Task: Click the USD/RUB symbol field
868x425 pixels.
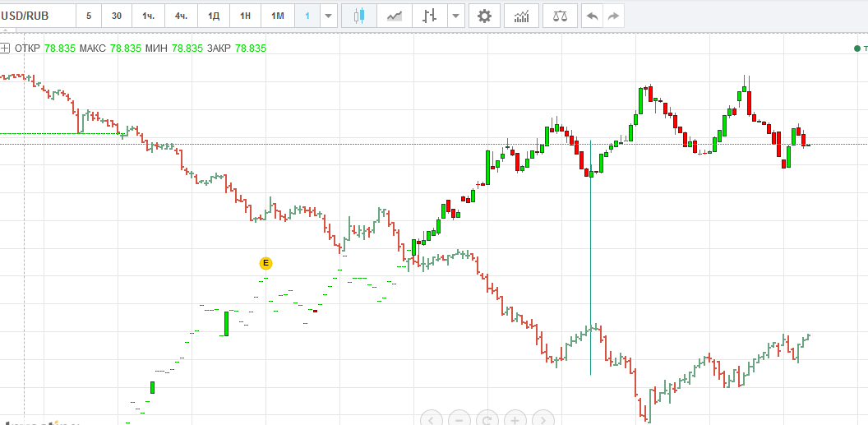Action: pos(36,16)
